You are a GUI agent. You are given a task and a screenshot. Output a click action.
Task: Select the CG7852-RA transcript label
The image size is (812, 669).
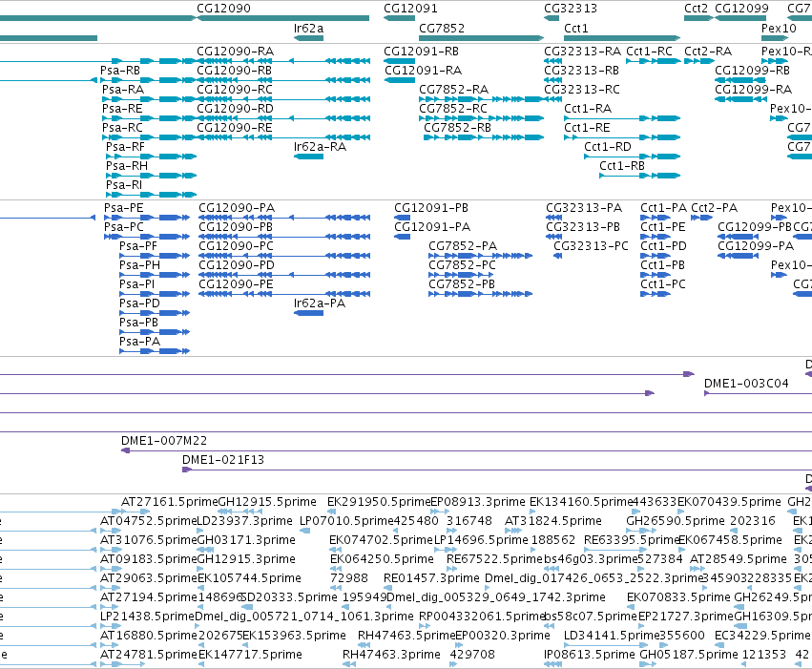pyautogui.click(x=453, y=90)
